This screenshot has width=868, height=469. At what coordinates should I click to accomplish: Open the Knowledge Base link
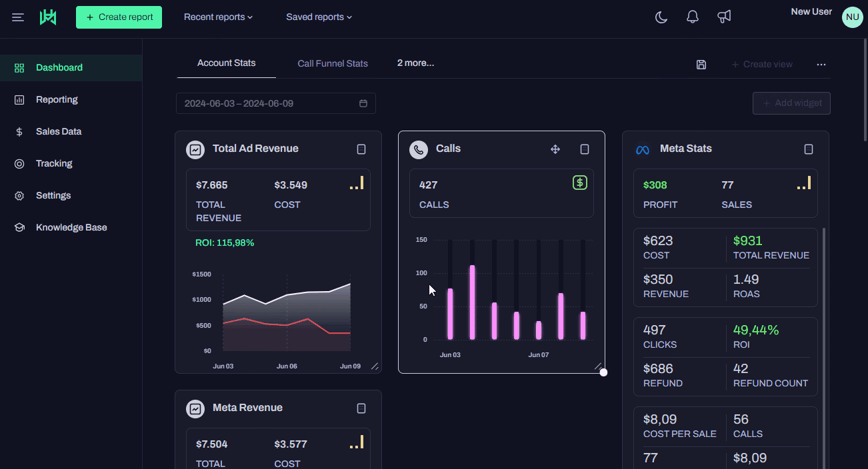[x=71, y=227]
